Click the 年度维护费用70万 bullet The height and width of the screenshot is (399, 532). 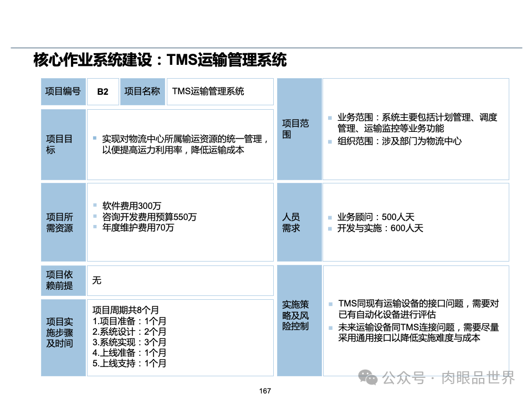[138, 227]
